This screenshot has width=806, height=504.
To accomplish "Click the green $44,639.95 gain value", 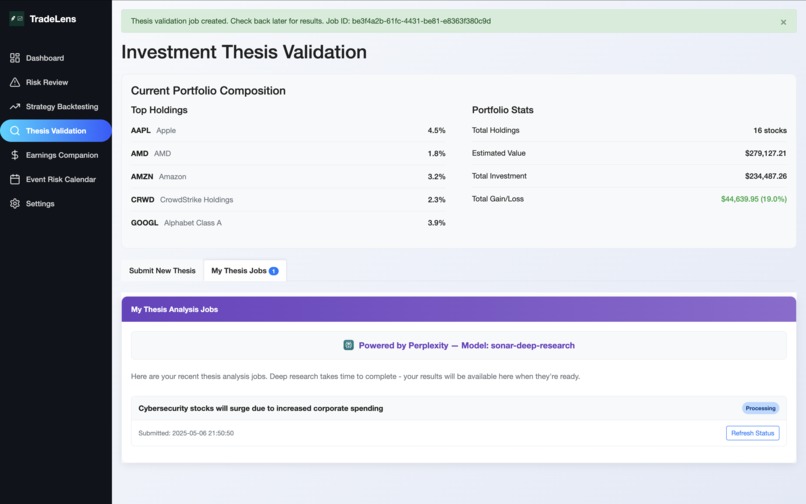I will 754,199.
